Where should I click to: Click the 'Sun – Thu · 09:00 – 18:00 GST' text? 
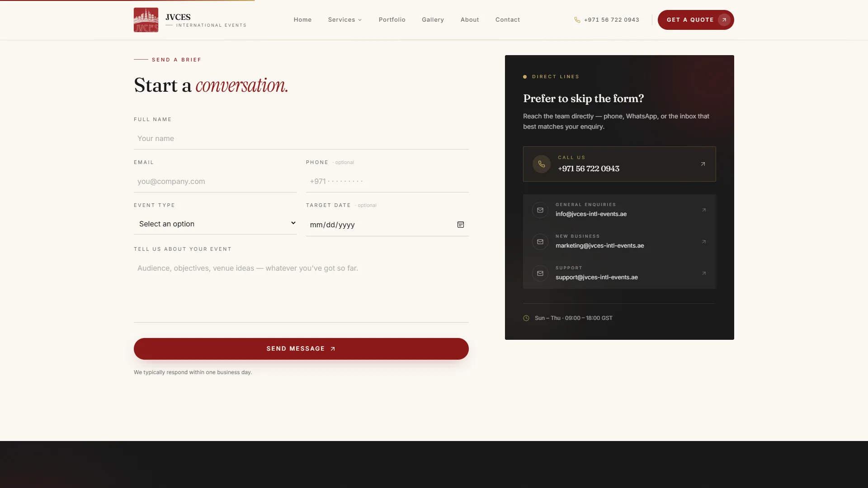(573, 318)
